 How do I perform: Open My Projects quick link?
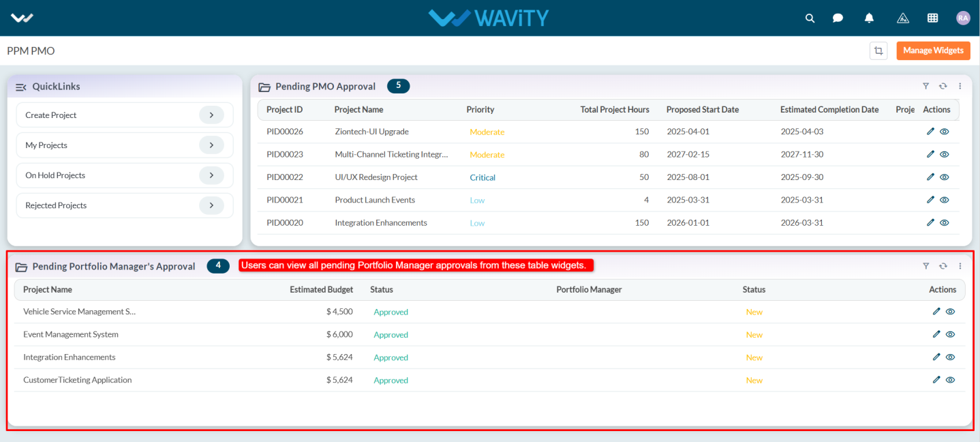125,145
